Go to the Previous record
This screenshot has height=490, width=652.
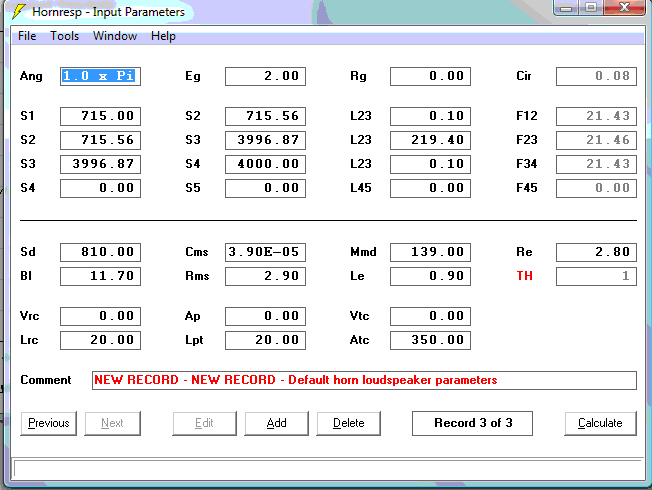49,423
